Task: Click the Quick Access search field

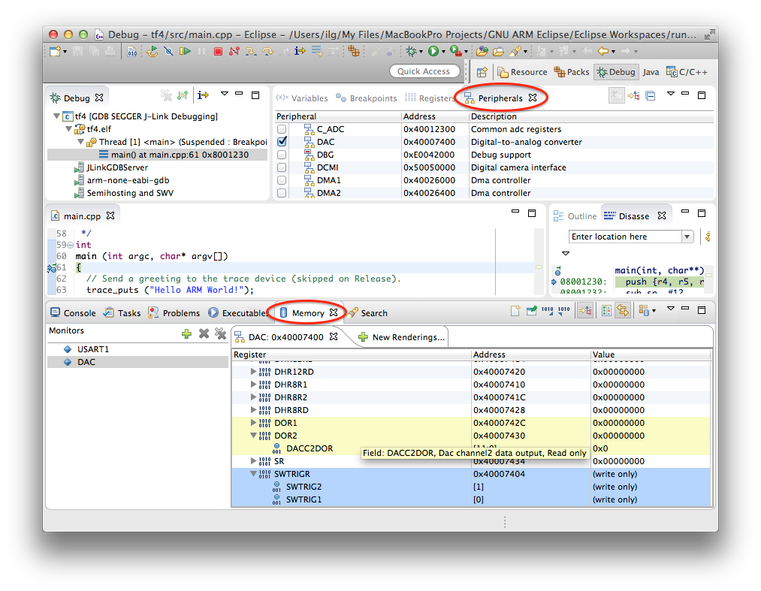Action: (x=424, y=72)
